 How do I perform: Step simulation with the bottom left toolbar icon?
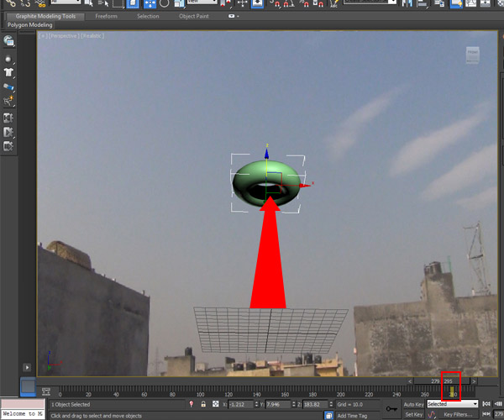(8, 146)
